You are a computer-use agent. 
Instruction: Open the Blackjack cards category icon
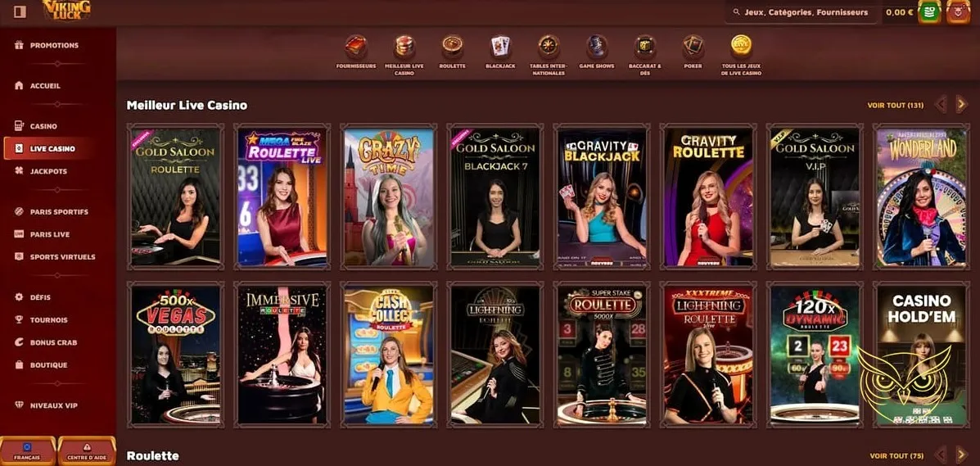click(x=500, y=47)
